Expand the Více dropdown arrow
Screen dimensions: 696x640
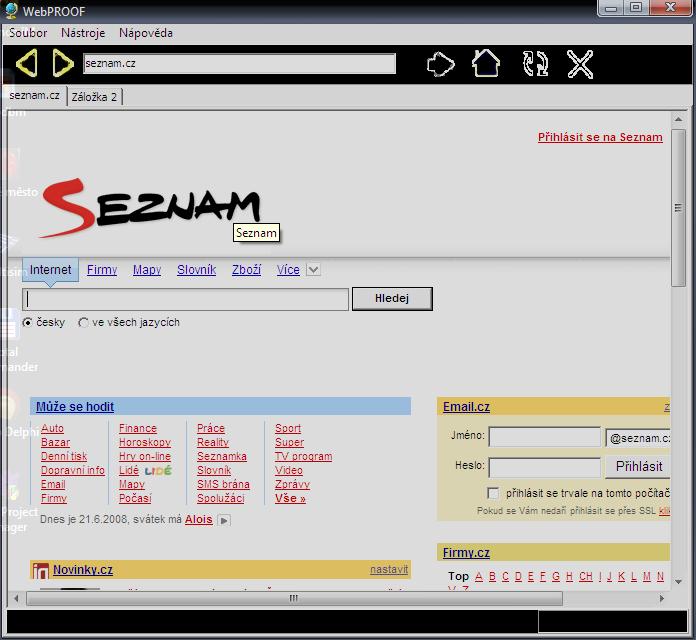[x=313, y=269]
